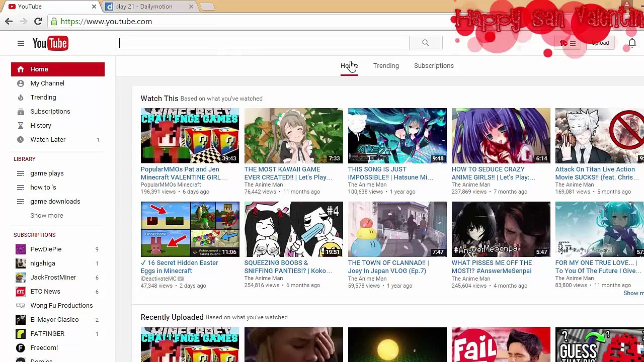Open Hatsune Miku THIS SONG IS IMPOSSIBLE thumbnail

[x=397, y=136]
